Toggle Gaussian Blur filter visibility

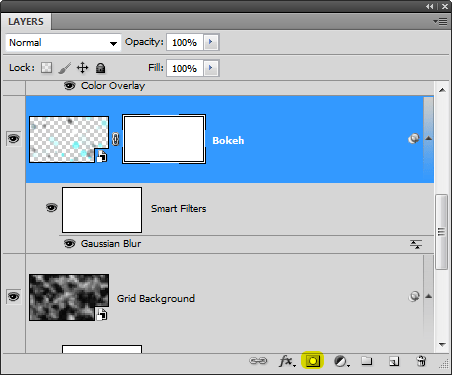pyautogui.click(x=69, y=244)
